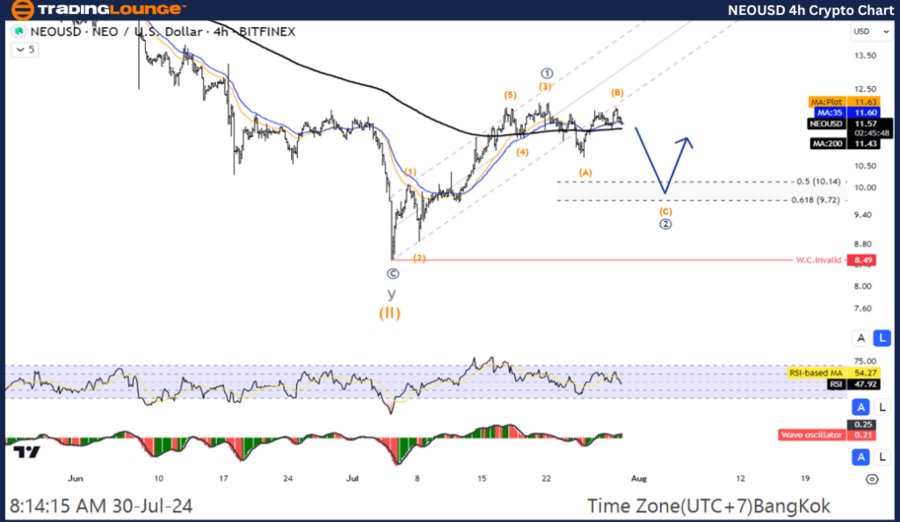Open chart settings gear on time axis
900x522 pixels.
tap(872, 479)
